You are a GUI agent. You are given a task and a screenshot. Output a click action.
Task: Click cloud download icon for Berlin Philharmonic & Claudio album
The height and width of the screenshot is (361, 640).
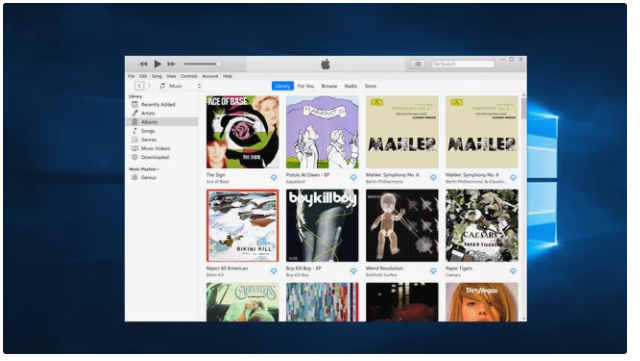coord(513,178)
